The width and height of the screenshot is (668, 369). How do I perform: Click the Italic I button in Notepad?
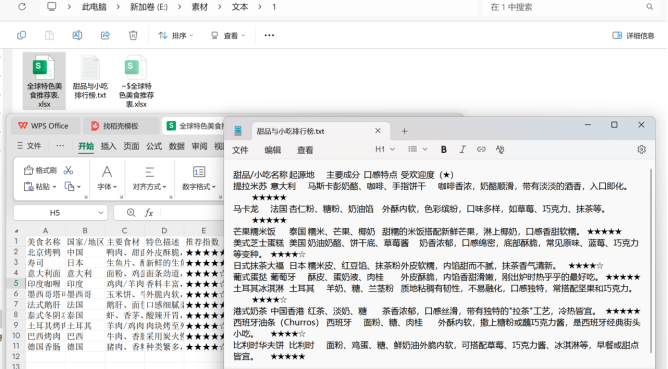pyautogui.click(x=463, y=150)
